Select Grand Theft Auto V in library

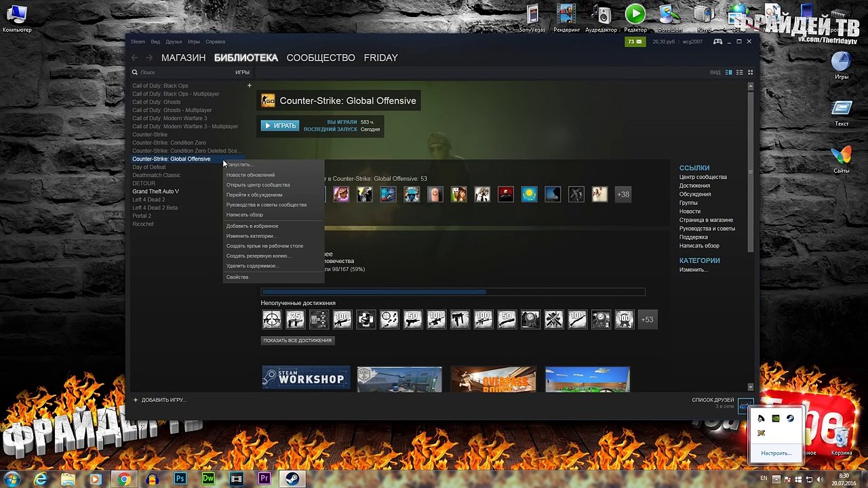tap(155, 191)
